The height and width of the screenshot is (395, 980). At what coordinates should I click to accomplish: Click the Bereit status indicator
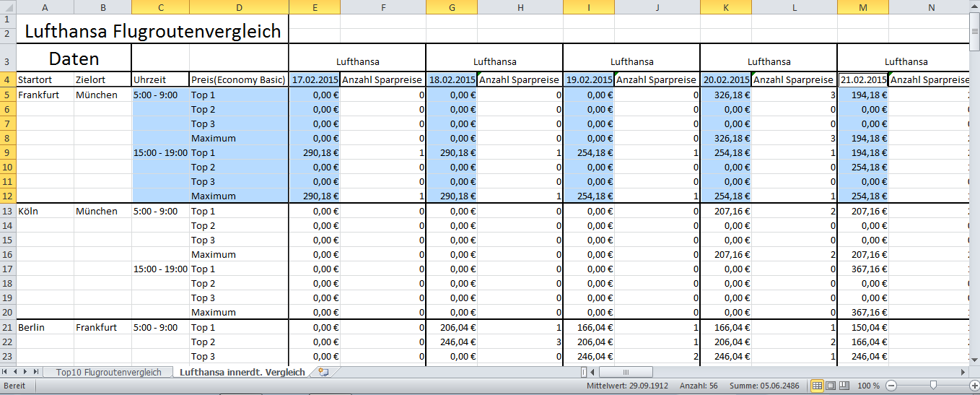coord(14,386)
